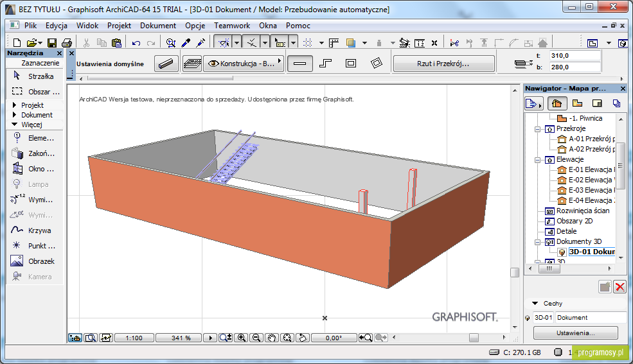The height and width of the screenshot is (364, 633).
Task: Print using the printer icon
Action: (67, 43)
